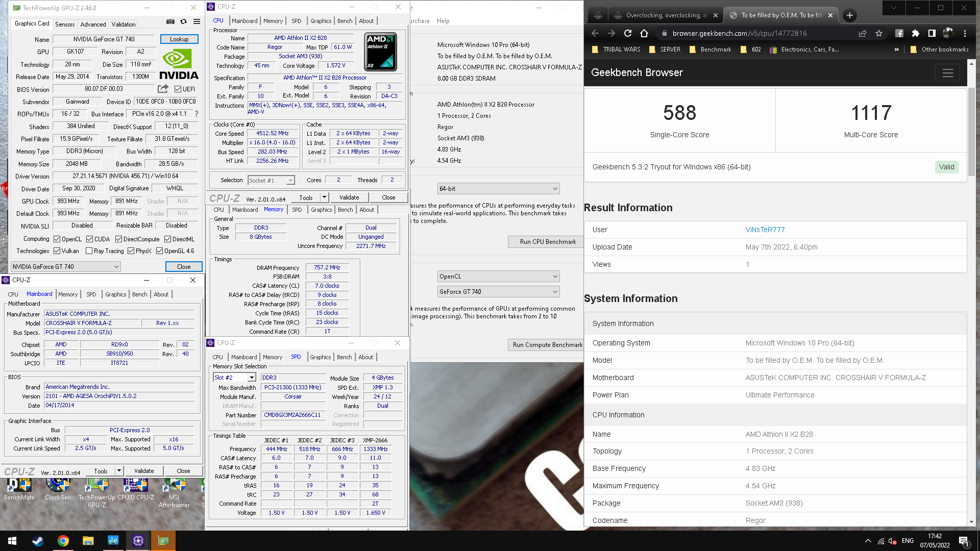Open user profile link ViNsTeR777

click(765, 230)
